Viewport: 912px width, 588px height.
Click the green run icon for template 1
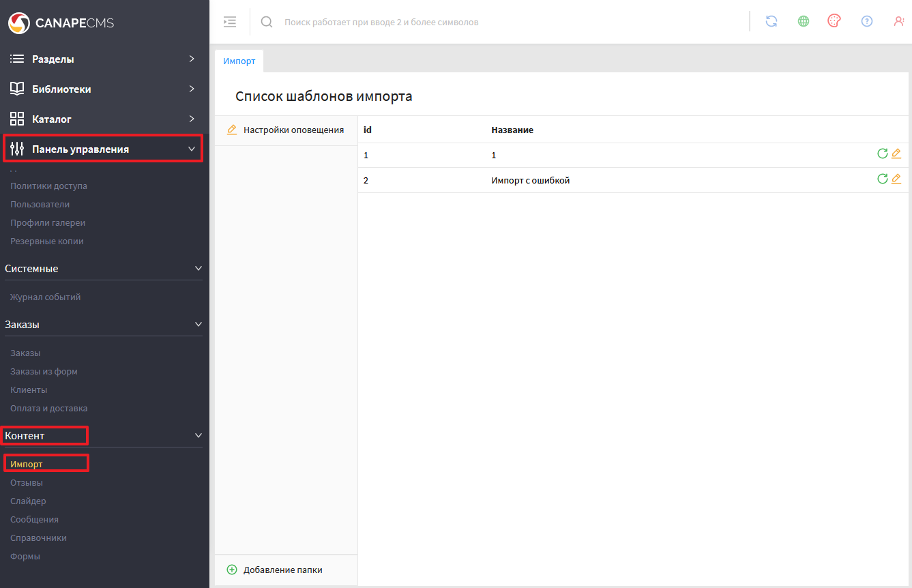(882, 153)
